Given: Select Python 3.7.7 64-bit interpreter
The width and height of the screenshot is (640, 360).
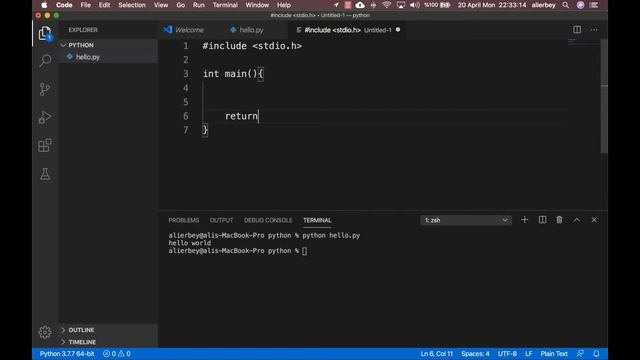Looking at the screenshot, I should (67, 353).
